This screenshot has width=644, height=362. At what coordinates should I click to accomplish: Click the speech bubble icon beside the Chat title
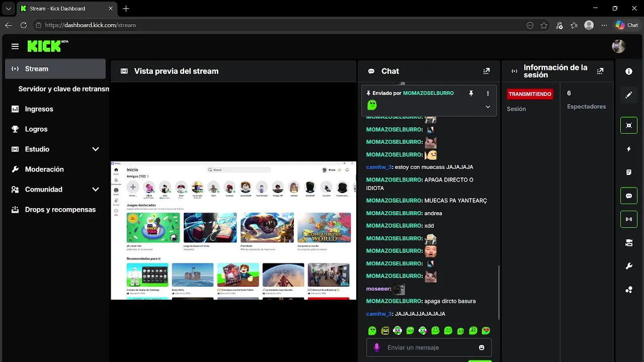(x=371, y=71)
